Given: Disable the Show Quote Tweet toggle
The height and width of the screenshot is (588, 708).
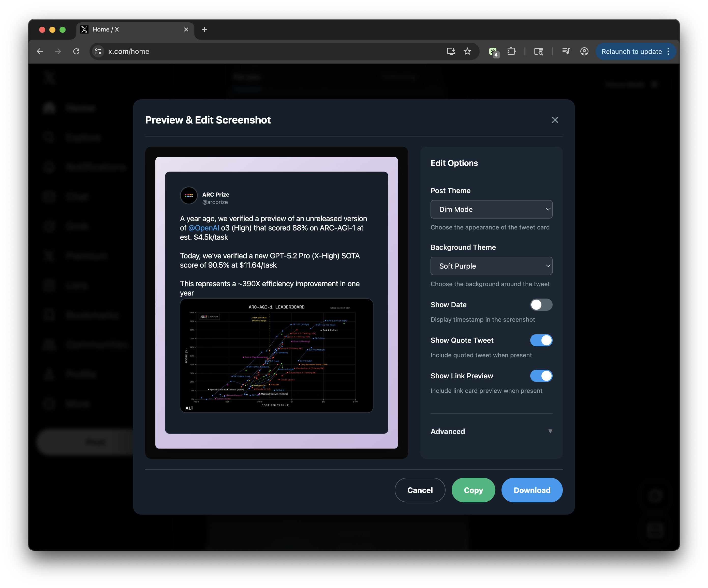Looking at the screenshot, I should [541, 340].
